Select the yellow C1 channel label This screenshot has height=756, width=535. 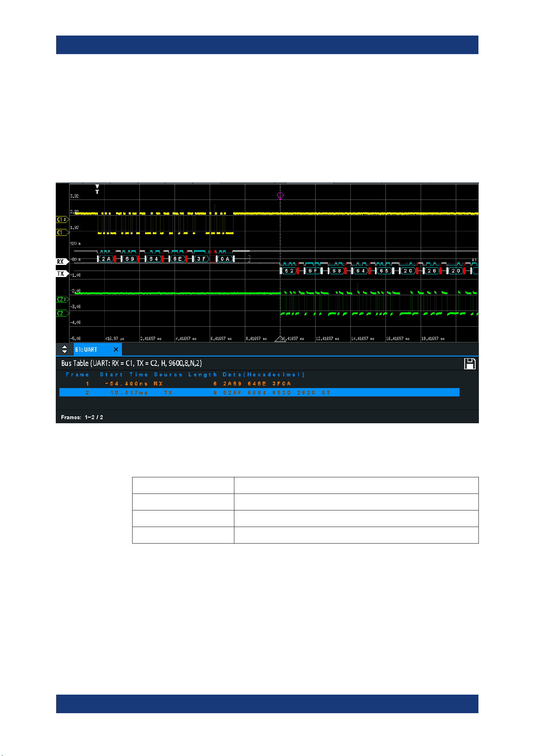click(x=62, y=233)
